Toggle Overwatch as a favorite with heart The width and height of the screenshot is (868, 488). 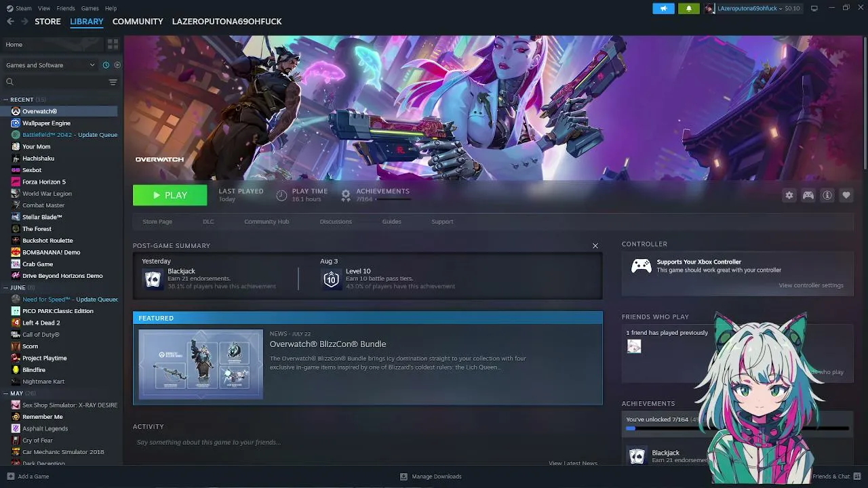846,195
